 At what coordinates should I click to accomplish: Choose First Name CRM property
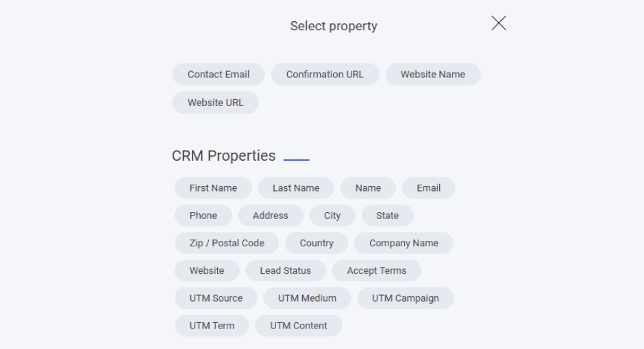coord(213,188)
